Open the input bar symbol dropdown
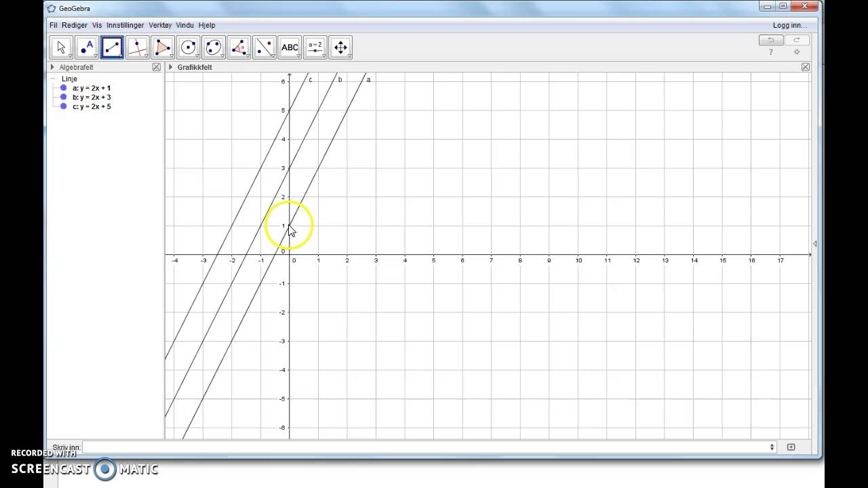The height and width of the screenshot is (488, 868). [x=772, y=447]
